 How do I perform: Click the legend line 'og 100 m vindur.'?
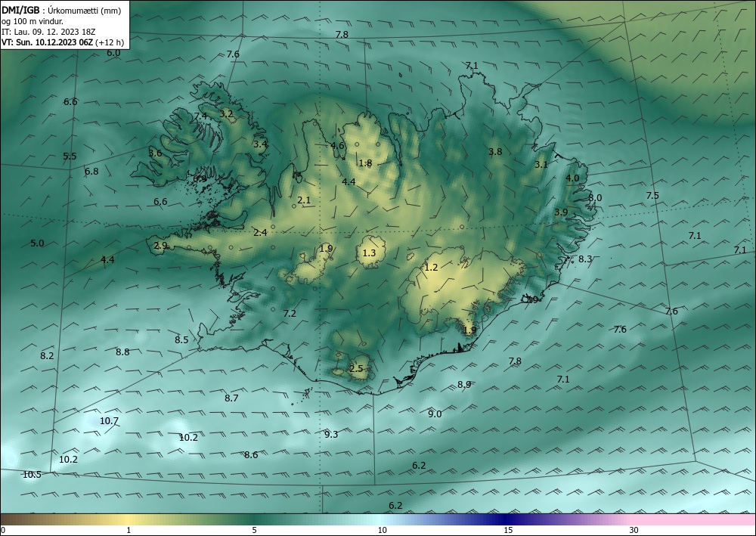coord(32,21)
